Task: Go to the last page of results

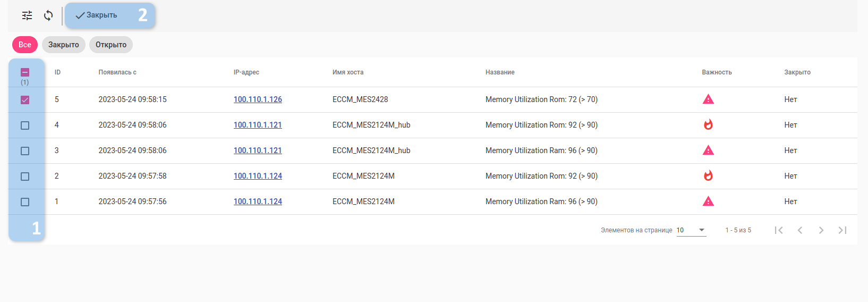Action: [x=842, y=230]
